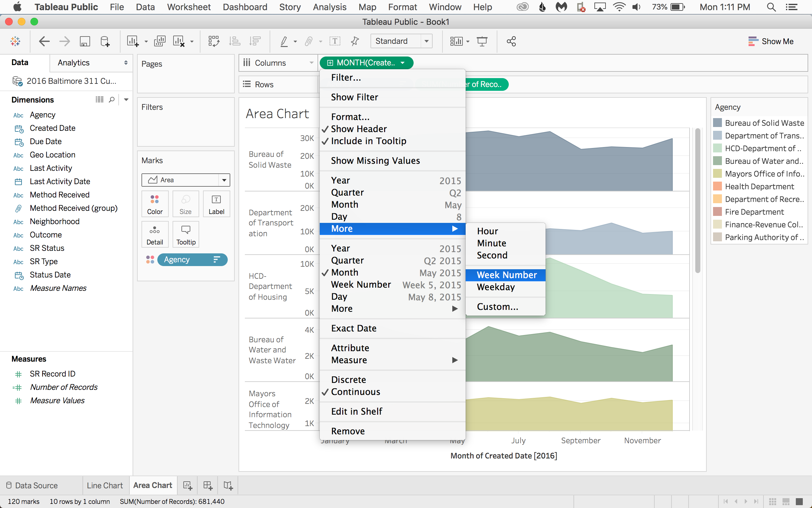The height and width of the screenshot is (508, 812).
Task: Open the Data Source tab
Action: click(32, 485)
